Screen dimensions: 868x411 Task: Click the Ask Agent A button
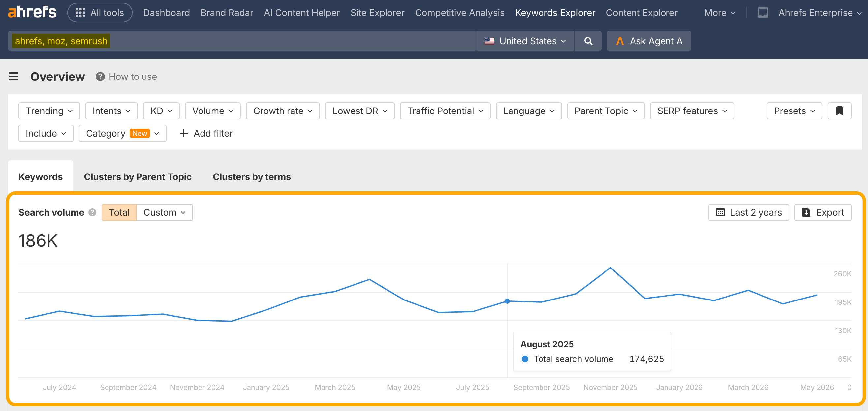(x=649, y=41)
